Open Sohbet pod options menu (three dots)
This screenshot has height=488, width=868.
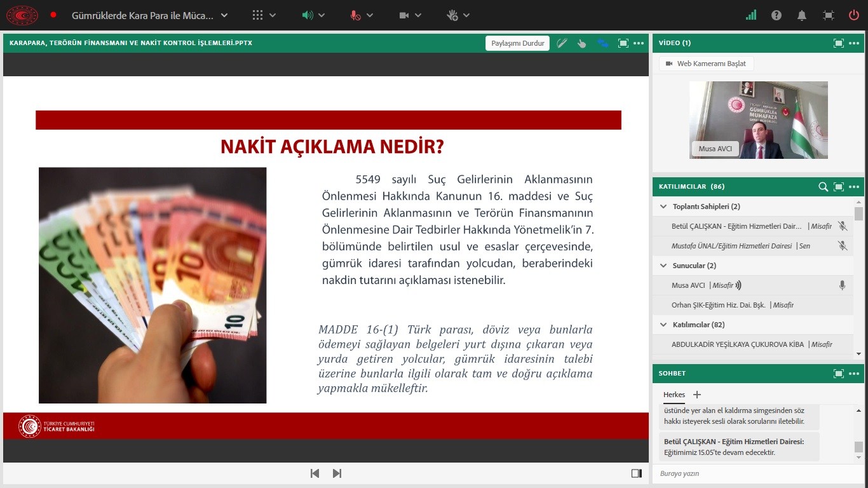[853, 374]
